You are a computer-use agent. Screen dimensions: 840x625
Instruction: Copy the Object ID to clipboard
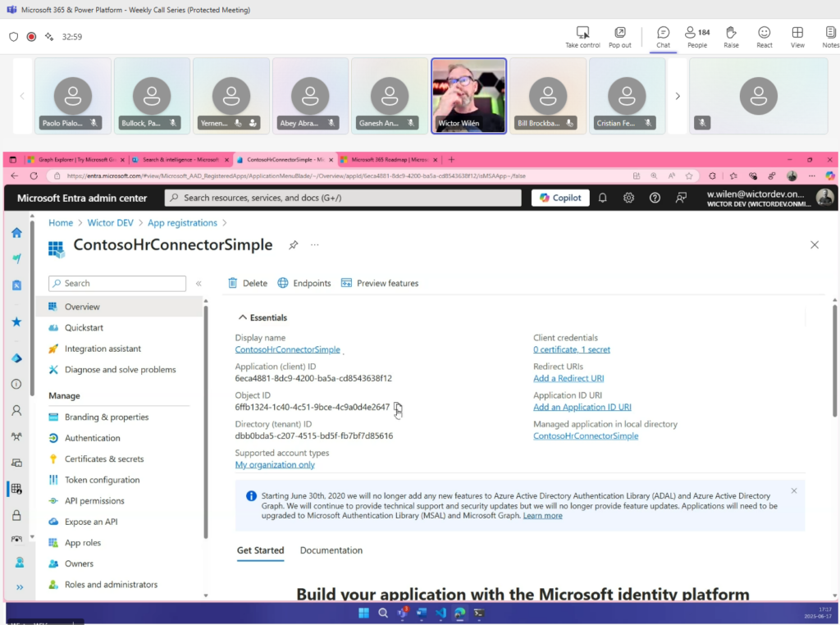[x=398, y=407]
